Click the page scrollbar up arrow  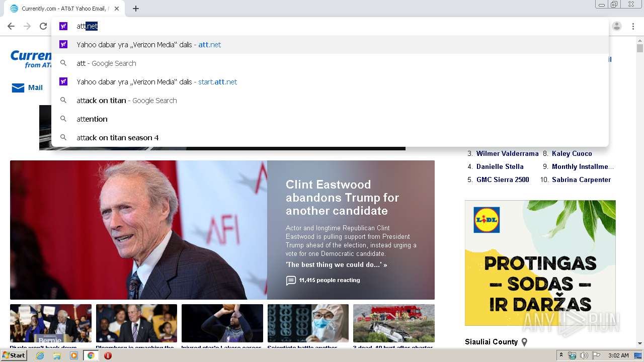pyautogui.click(x=640, y=40)
